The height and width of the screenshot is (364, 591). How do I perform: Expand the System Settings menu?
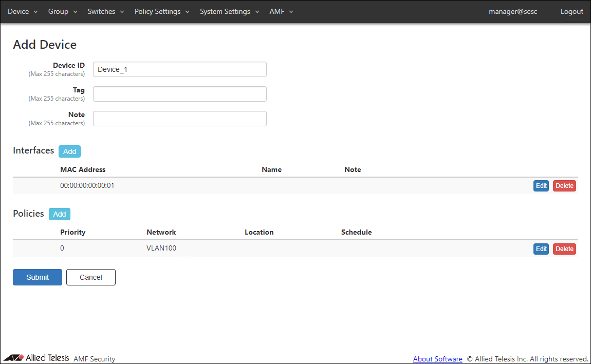(229, 11)
